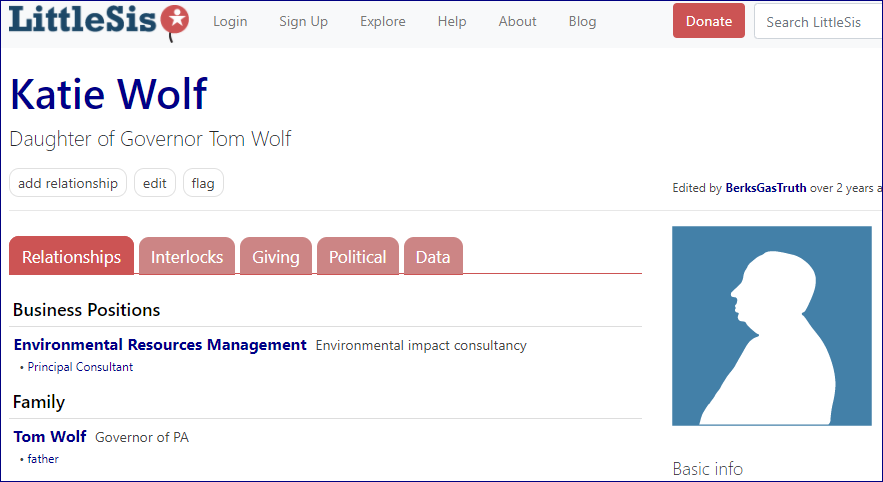Click the LittleSis logo

click(x=99, y=21)
